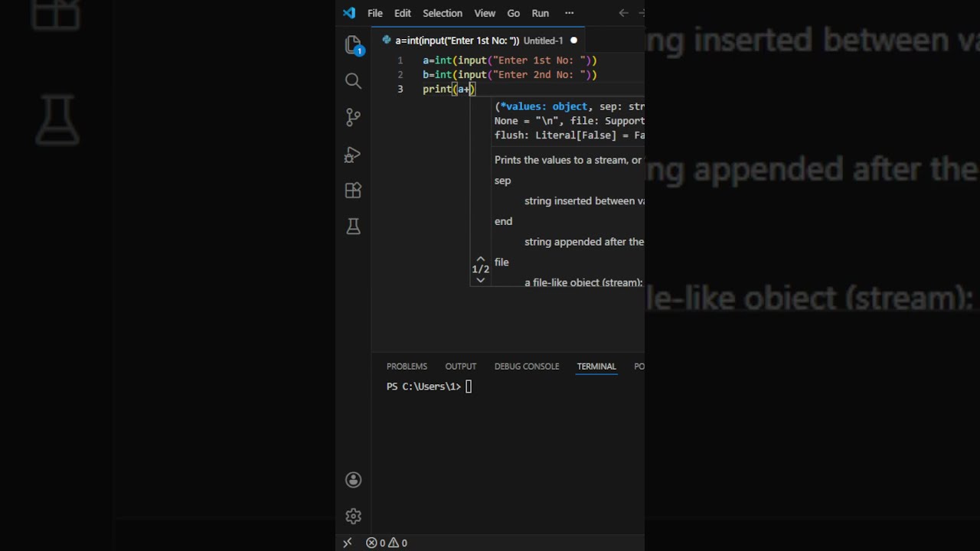Open the Manage gear icon

(x=353, y=516)
